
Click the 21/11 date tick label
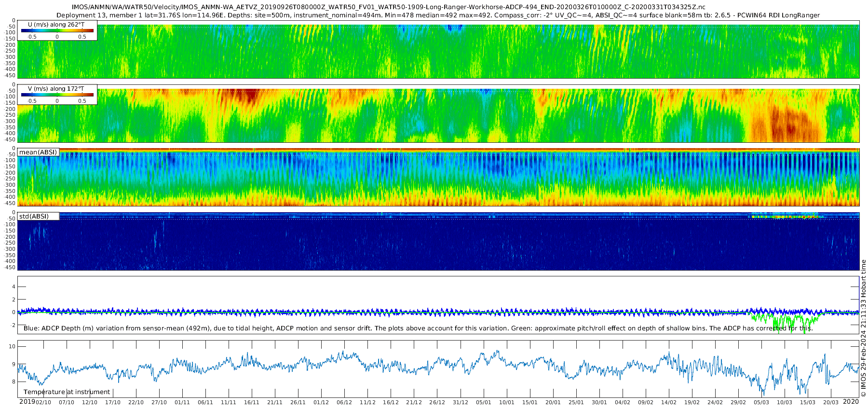275,402
